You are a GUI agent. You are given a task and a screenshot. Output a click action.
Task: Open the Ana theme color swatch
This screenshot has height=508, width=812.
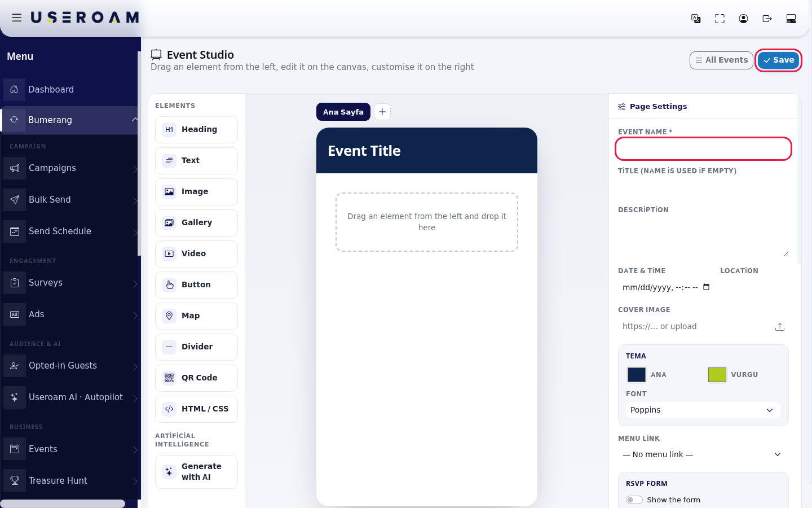pos(637,375)
